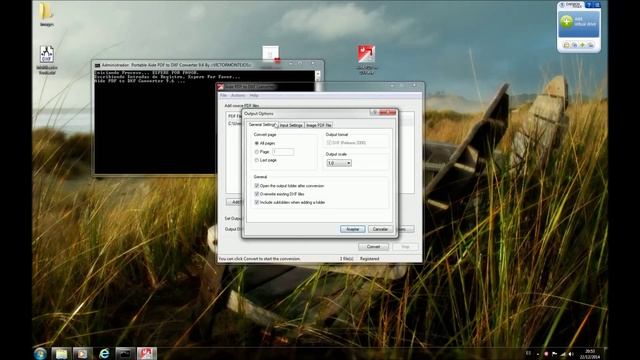Open the File menu in converter window
This screenshot has height=360, width=640.
tap(223, 96)
